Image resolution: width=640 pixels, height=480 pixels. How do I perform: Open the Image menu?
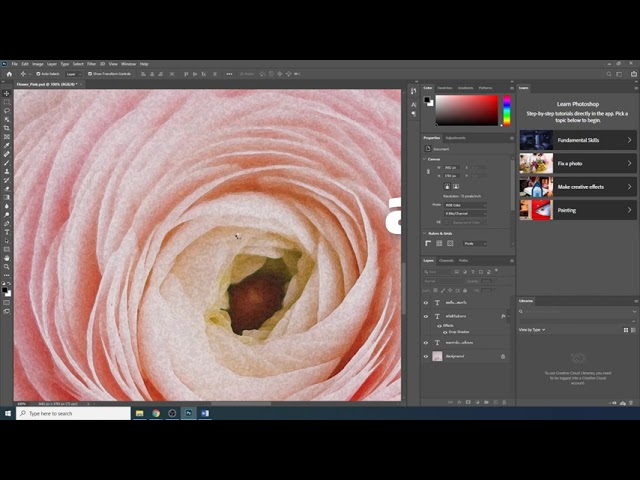[38, 64]
